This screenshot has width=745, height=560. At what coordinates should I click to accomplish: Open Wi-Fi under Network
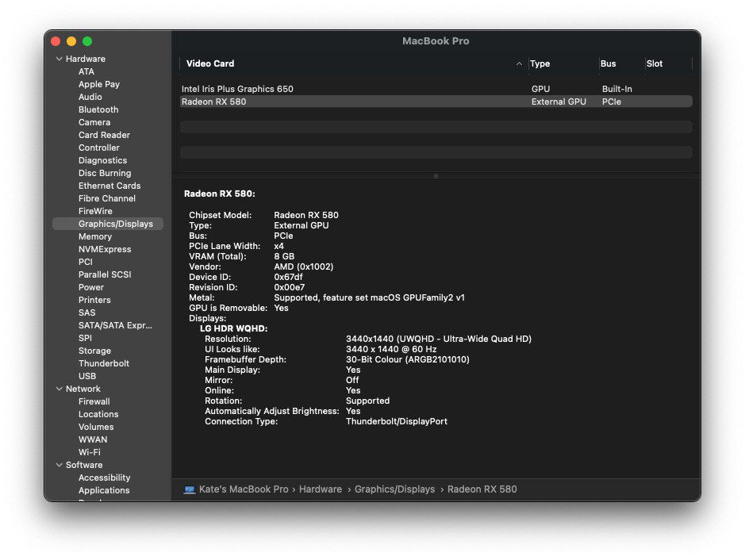click(90, 453)
